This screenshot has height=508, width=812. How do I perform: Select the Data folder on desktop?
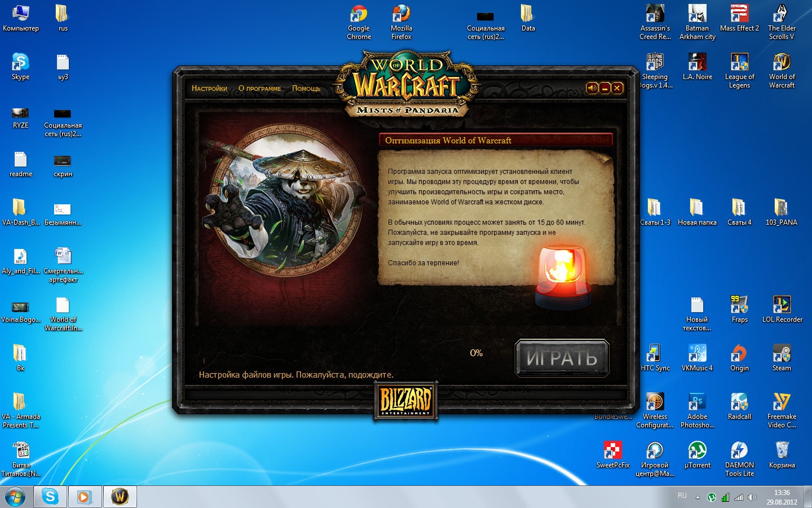528,19
